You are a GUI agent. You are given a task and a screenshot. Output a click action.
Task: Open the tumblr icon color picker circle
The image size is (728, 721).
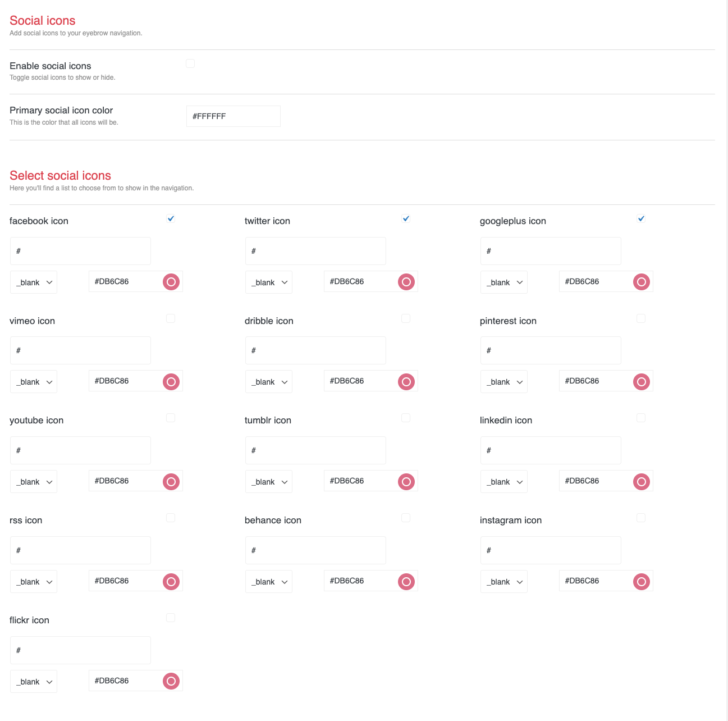(406, 482)
